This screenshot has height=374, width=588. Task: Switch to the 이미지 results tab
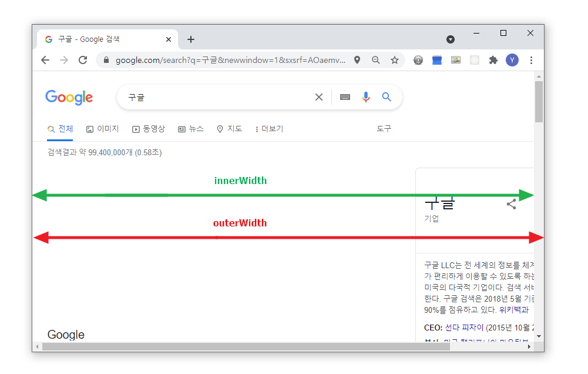[x=102, y=129]
